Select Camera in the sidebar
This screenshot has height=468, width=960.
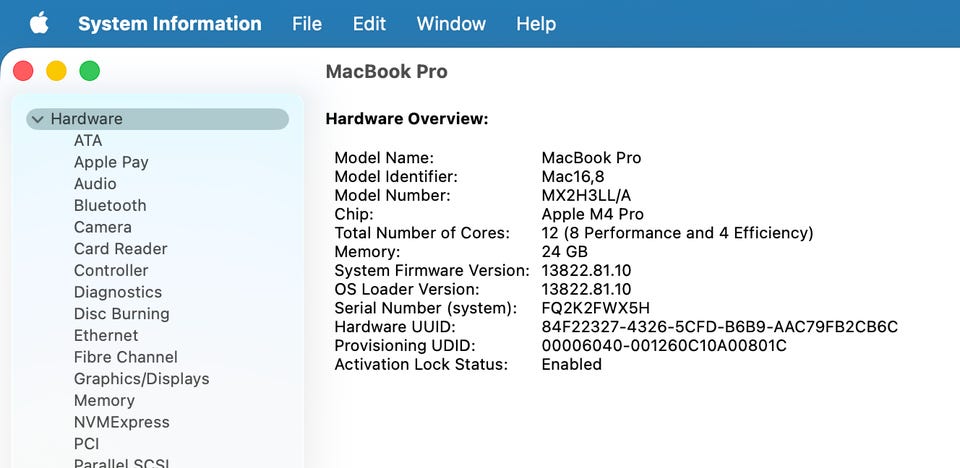point(102,227)
